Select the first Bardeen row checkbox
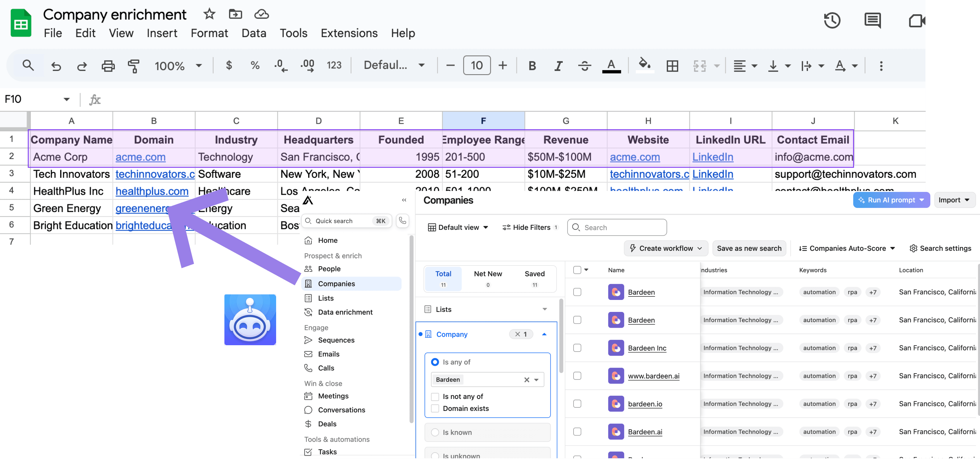980x474 pixels. 577,292
